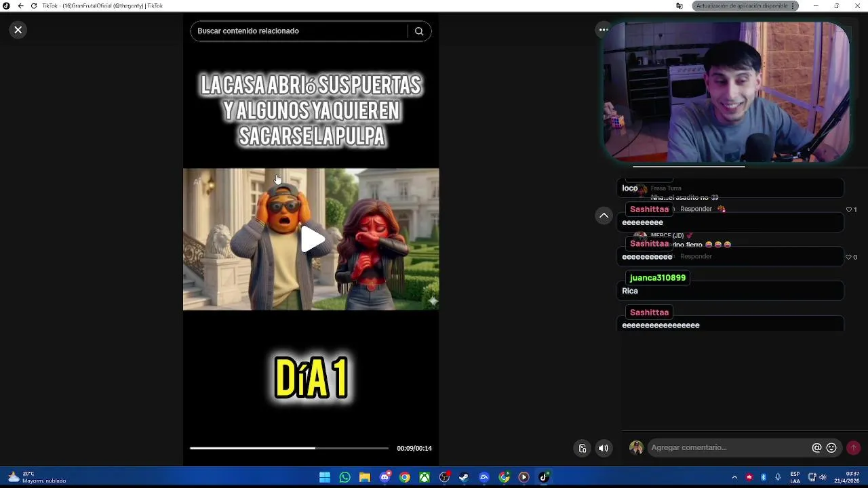Viewport: 868px width, 488px height.
Task: Open Discord from the taskbar
Action: 384,477
